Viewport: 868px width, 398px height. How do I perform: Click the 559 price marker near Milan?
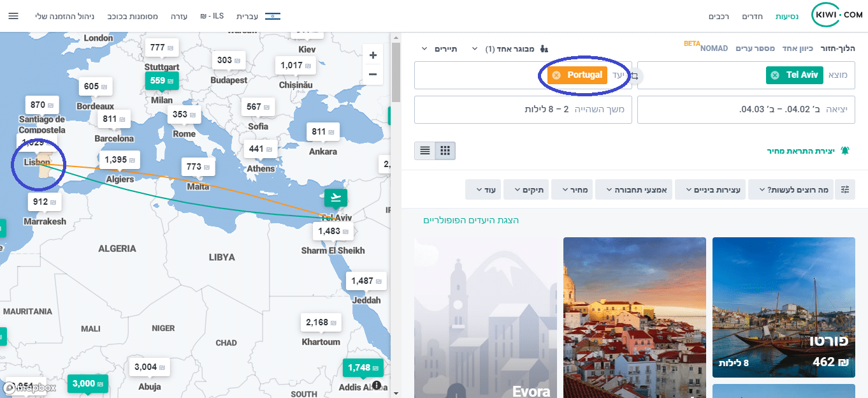pos(162,81)
